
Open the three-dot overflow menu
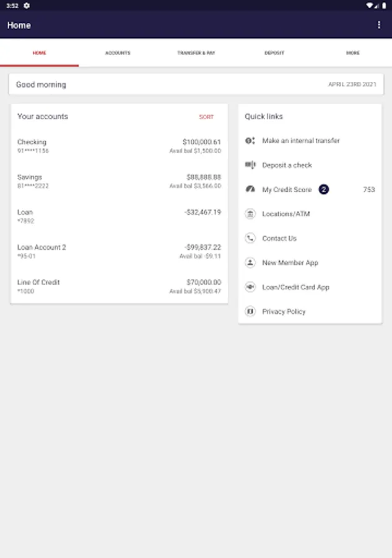point(379,25)
